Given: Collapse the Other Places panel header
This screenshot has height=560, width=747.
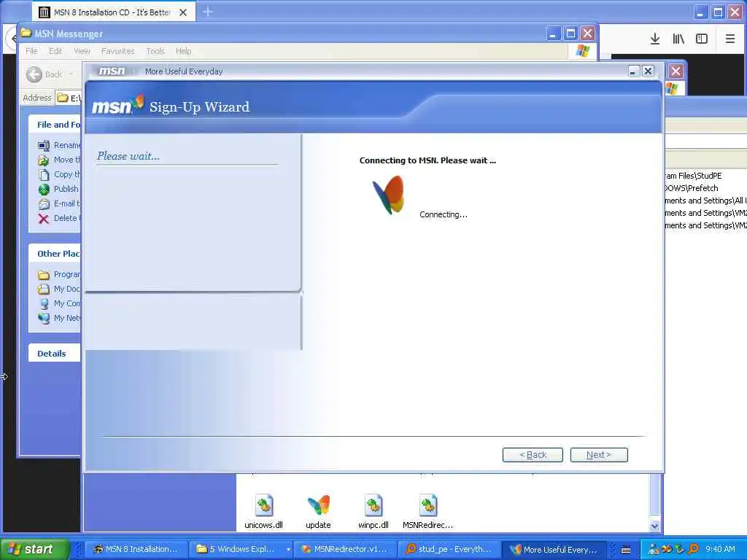Looking at the screenshot, I should click(54, 253).
